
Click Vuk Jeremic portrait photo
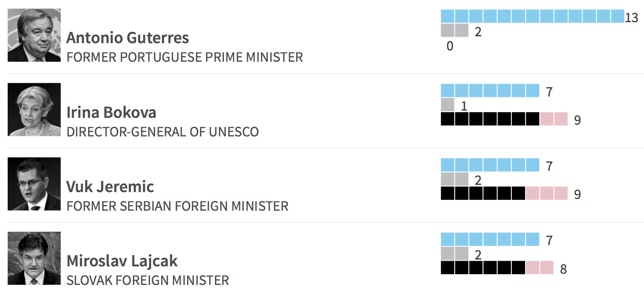pyautogui.click(x=34, y=184)
